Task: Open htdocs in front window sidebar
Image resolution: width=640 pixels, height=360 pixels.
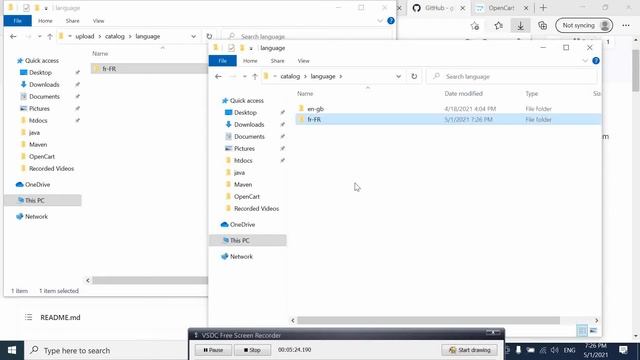Action: coord(243,160)
